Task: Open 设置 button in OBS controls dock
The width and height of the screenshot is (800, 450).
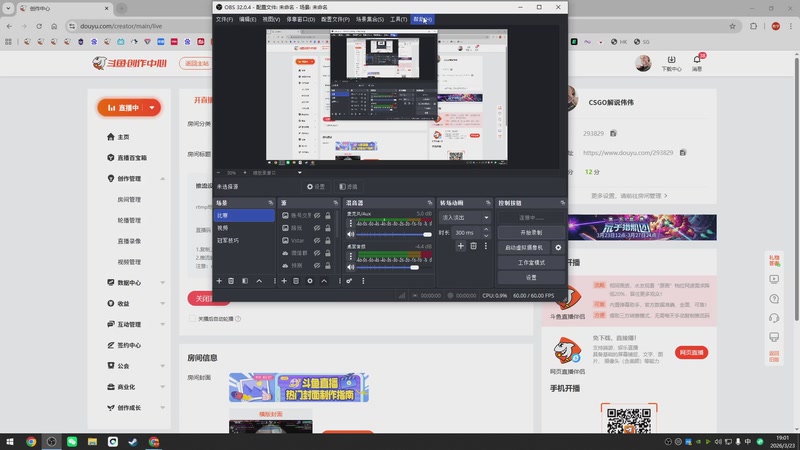Action: point(531,278)
